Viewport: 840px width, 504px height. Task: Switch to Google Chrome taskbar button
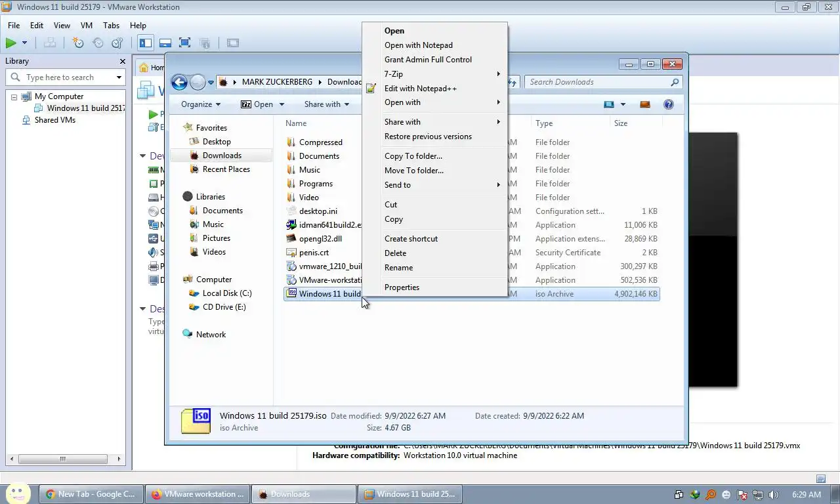[x=90, y=494]
